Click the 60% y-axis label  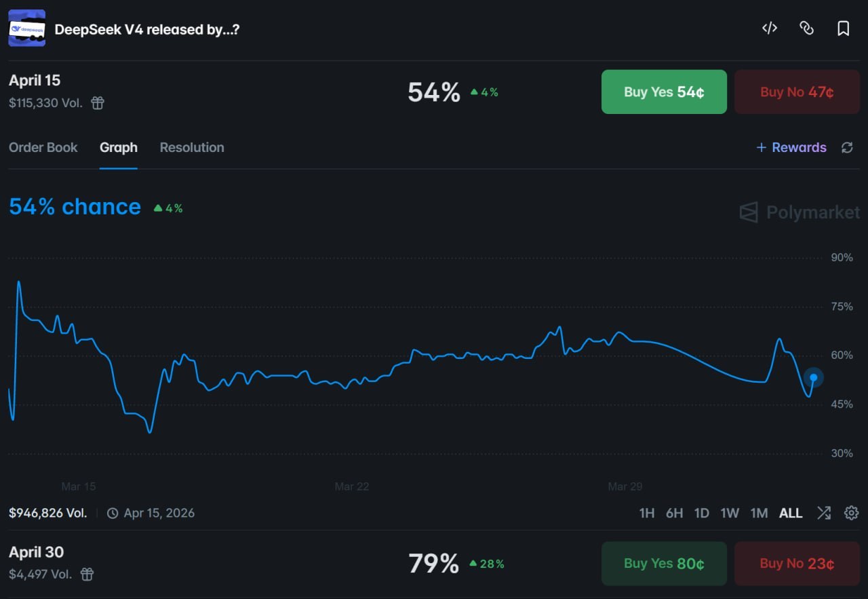(x=842, y=355)
